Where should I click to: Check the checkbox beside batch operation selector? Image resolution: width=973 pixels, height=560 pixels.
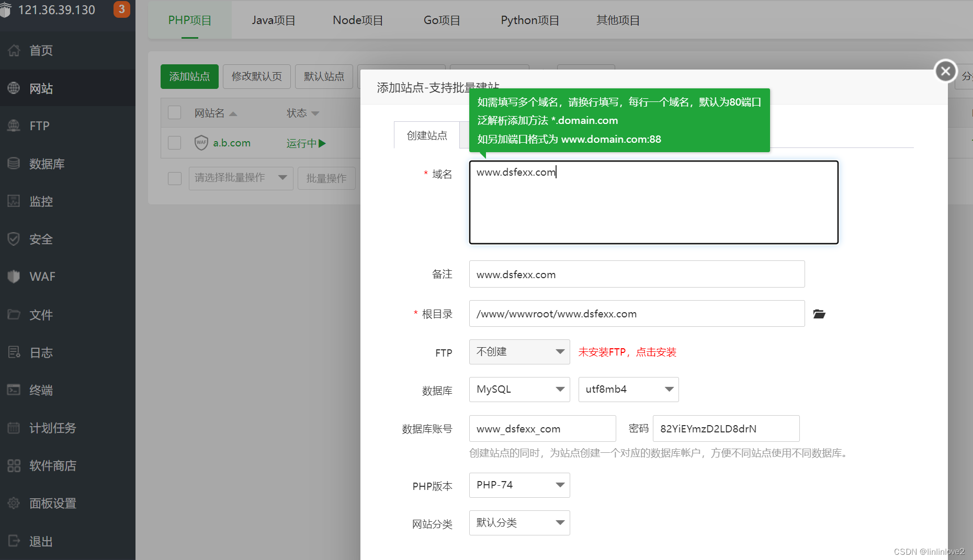click(x=175, y=178)
